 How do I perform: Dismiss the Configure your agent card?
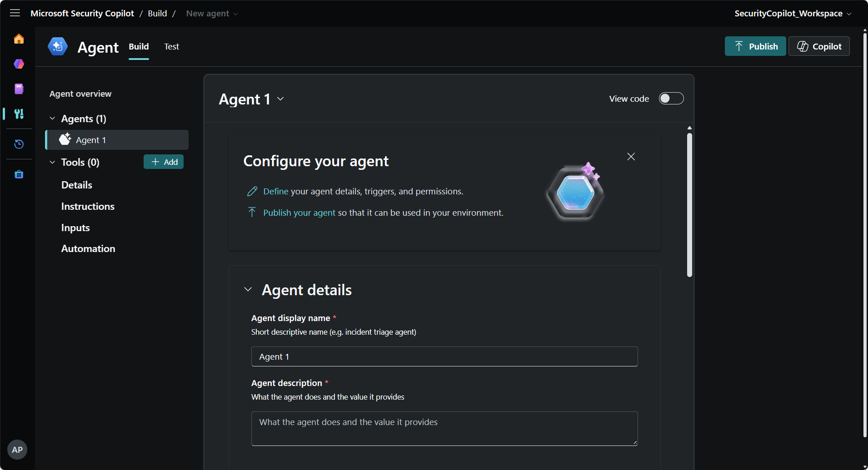tap(631, 157)
